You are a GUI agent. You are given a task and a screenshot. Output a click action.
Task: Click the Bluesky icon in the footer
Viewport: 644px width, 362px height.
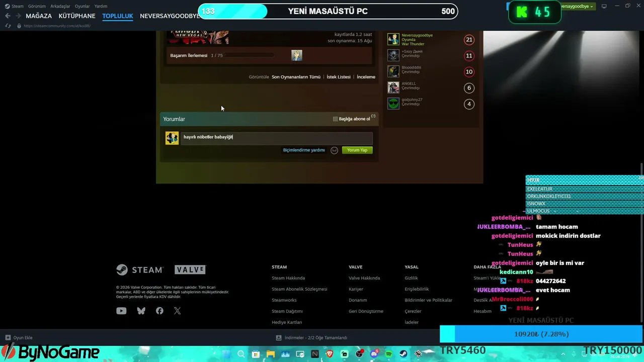[x=141, y=311]
